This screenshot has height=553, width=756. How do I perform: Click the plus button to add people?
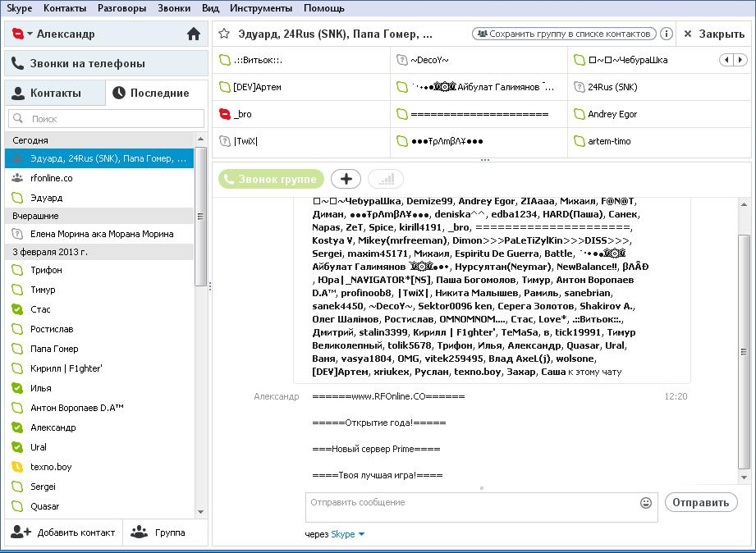click(346, 179)
